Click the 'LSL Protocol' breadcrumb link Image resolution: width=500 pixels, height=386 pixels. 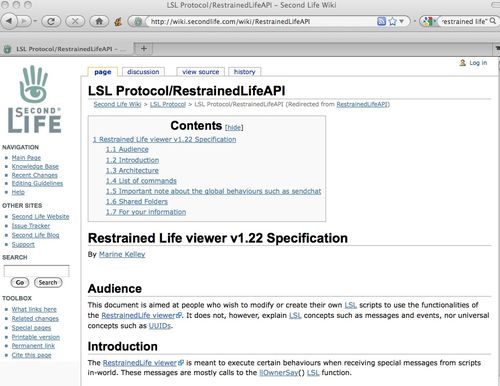[168, 104]
